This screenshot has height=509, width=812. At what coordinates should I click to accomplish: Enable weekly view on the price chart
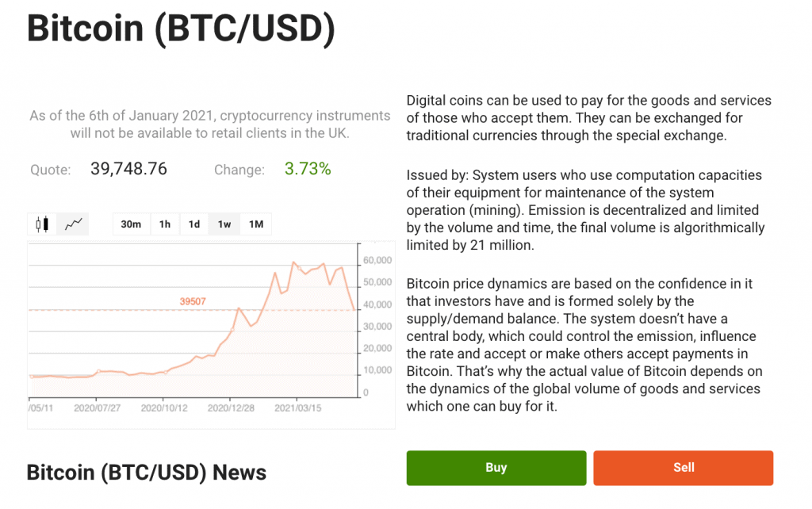[224, 224]
